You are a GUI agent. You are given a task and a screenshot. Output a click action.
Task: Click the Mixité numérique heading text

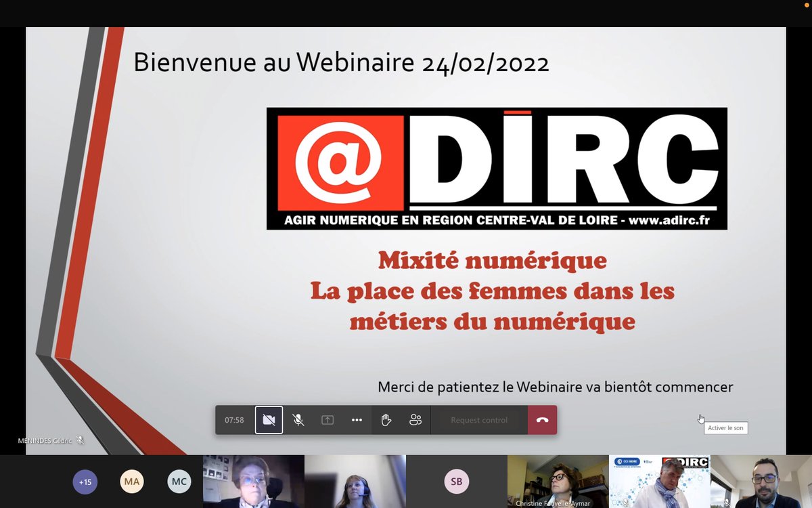click(493, 259)
